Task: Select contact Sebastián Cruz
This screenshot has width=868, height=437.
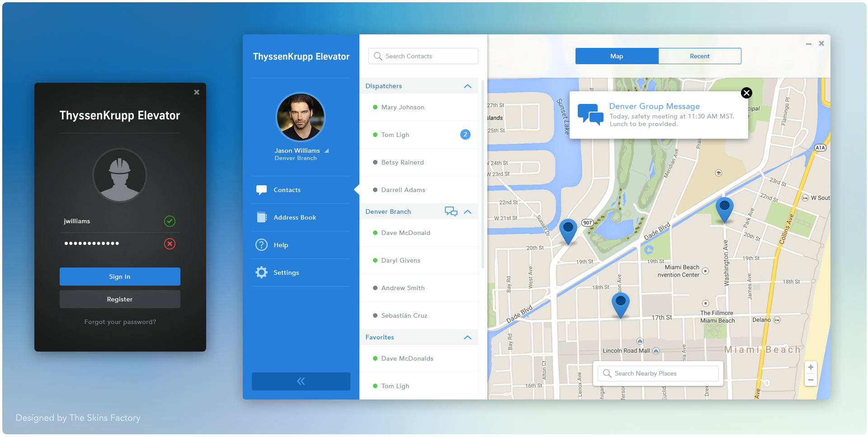Action: coord(419,315)
